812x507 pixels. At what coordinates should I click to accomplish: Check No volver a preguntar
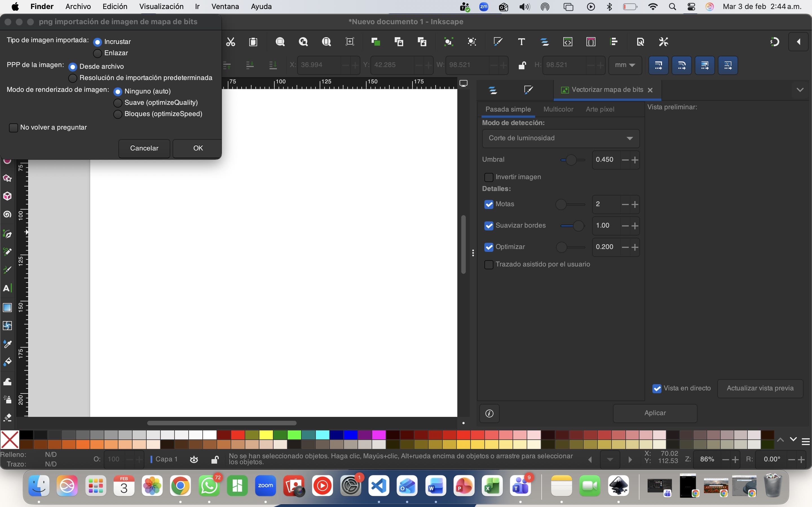coord(14,128)
